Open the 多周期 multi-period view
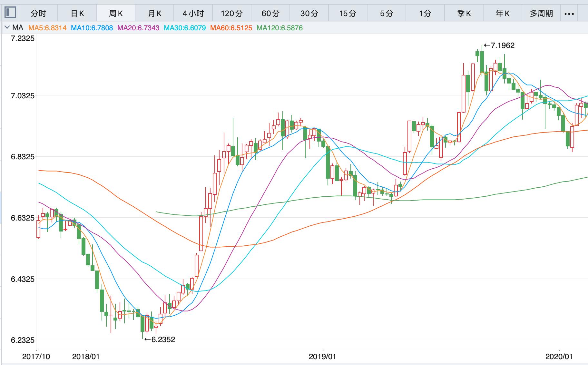Viewport: 588px width, 365px height. click(541, 13)
